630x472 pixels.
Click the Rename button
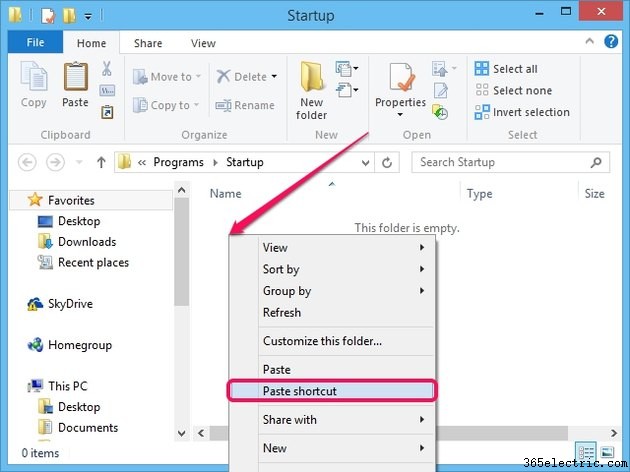point(245,105)
